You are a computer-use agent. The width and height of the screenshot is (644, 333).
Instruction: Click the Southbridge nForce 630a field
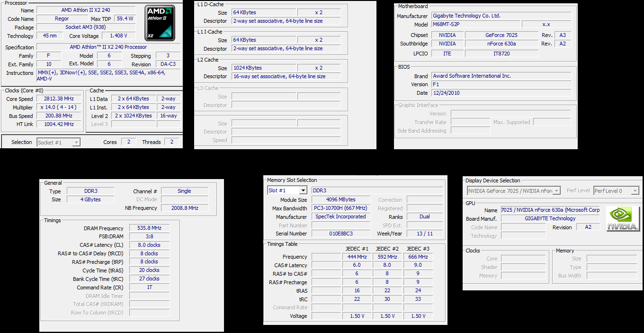[x=501, y=44]
